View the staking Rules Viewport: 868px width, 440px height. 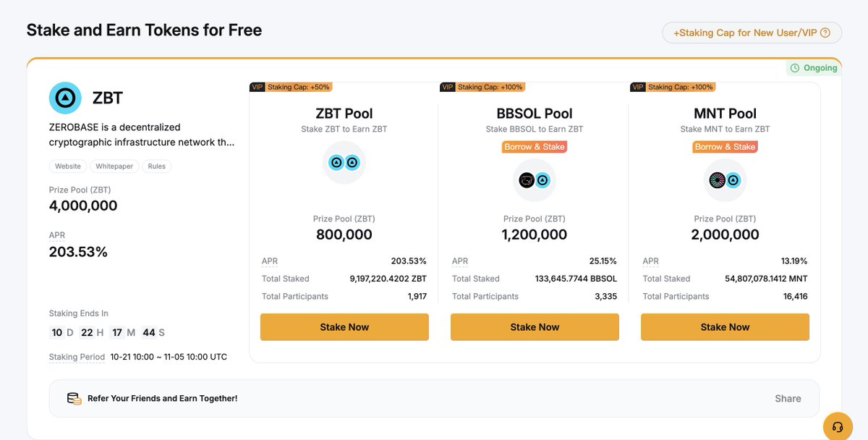[x=157, y=166]
